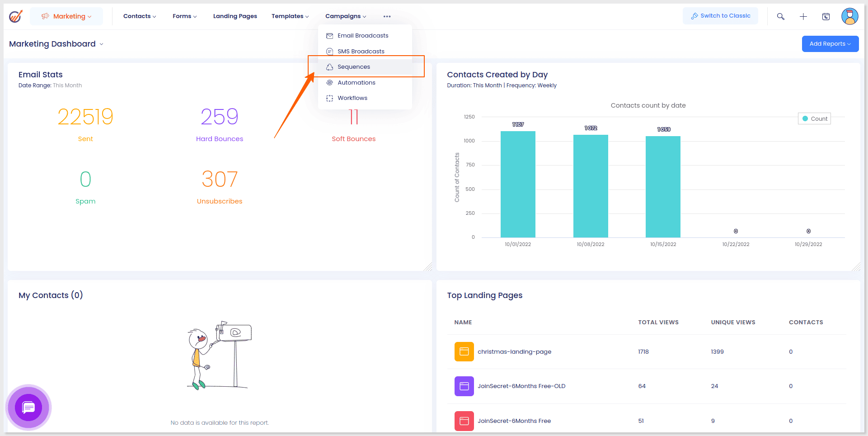Toggle the Count legend in chart

[814, 118]
